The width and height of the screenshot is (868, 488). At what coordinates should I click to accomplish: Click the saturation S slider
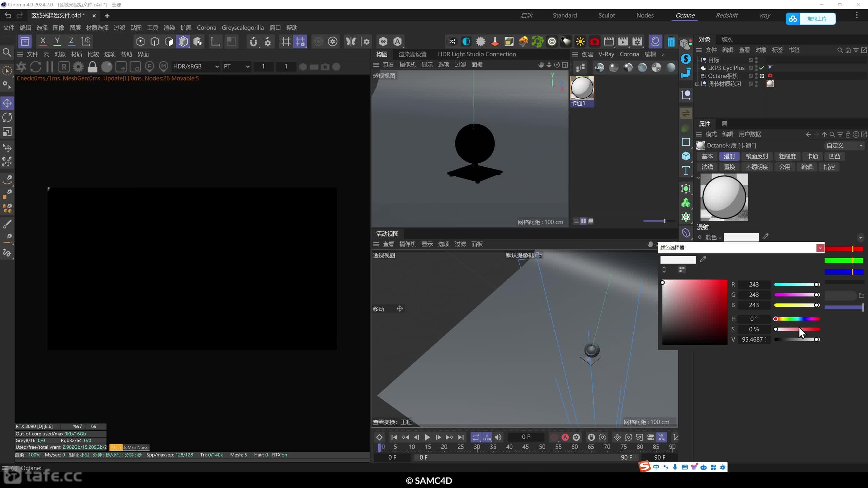coord(797,329)
